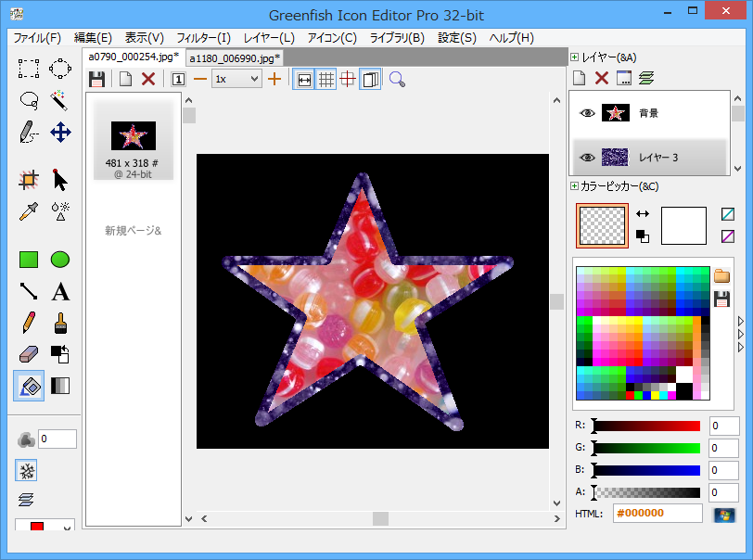Click the 新規ページ& button
This screenshot has width=753, height=560.
(133, 230)
